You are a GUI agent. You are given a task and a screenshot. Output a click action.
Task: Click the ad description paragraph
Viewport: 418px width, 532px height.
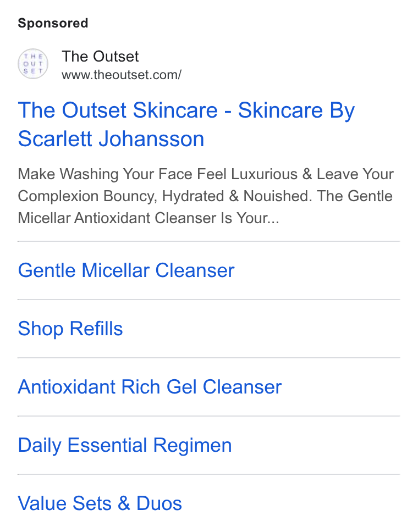tap(206, 196)
